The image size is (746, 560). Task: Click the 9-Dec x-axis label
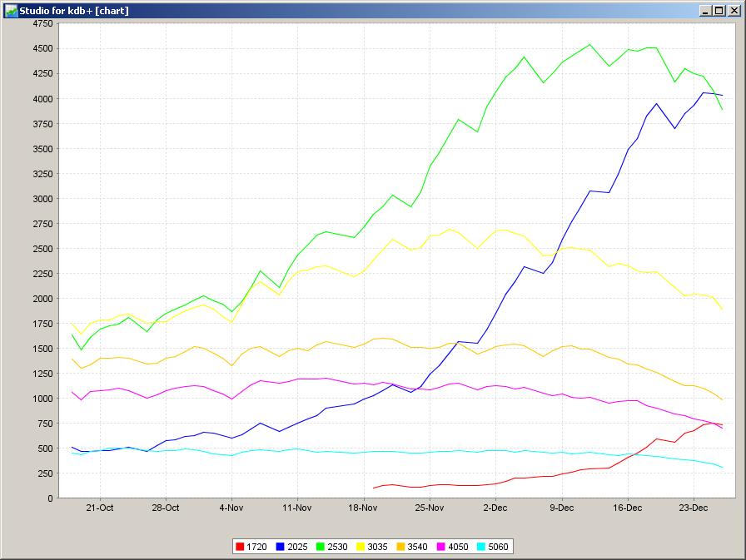(x=562, y=508)
